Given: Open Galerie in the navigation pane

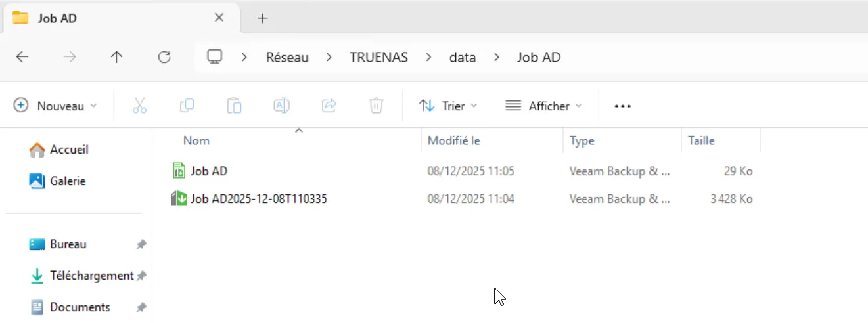Looking at the screenshot, I should tap(68, 181).
